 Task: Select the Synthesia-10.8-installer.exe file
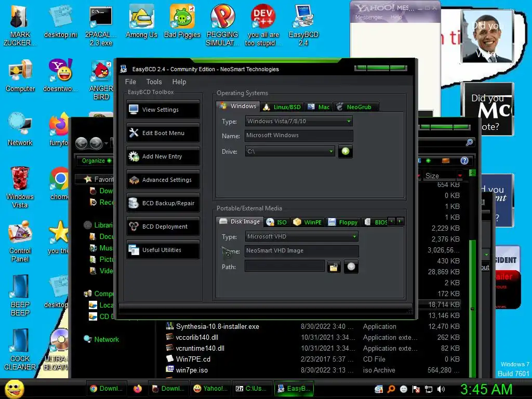click(218, 326)
